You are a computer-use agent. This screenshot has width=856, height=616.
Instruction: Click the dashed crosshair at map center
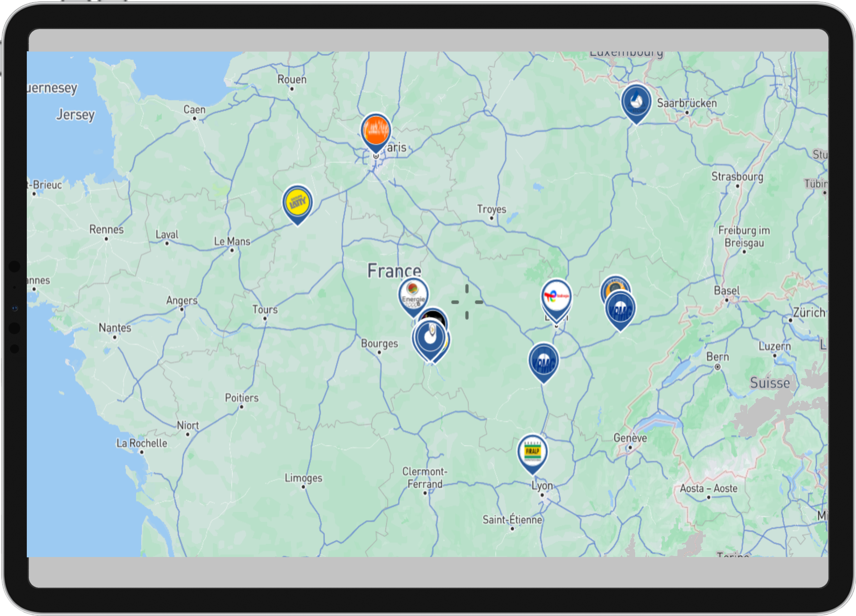(x=467, y=302)
